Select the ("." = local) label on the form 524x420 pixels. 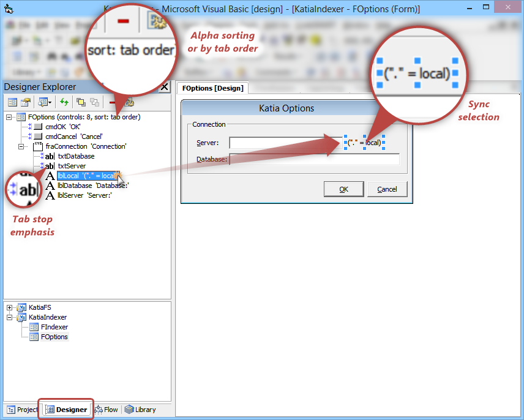364,143
